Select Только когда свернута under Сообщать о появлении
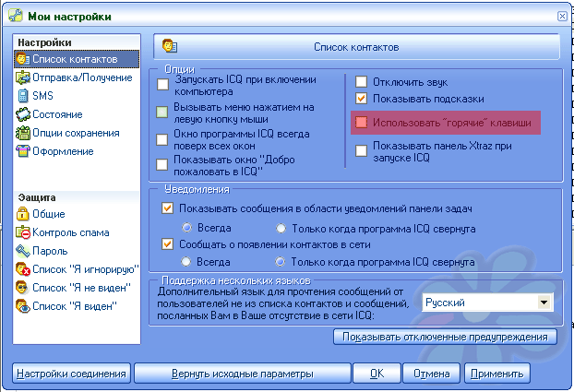Image resolution: width=574 pixels, height=392 pixels. click(x=280, y=261)
